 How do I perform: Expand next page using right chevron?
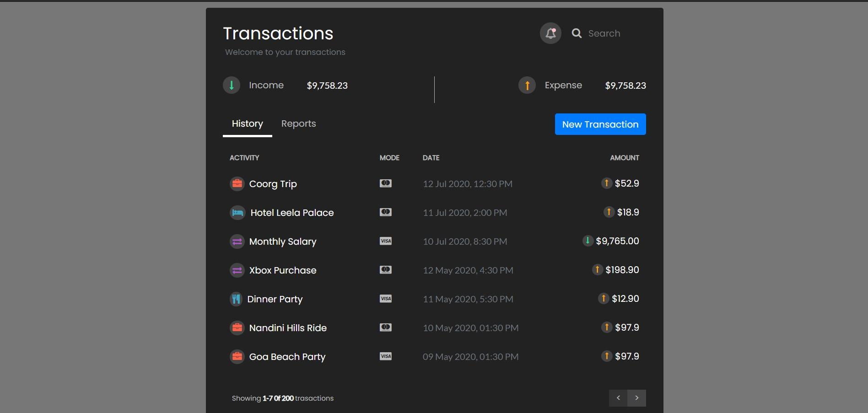coord(636,398)
